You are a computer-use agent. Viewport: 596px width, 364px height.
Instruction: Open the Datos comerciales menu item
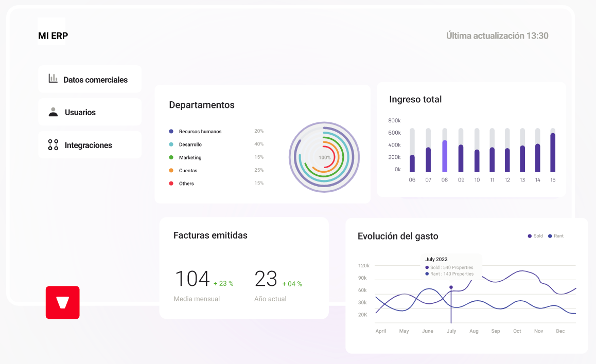pyautogui.click(x=90, y=79)
